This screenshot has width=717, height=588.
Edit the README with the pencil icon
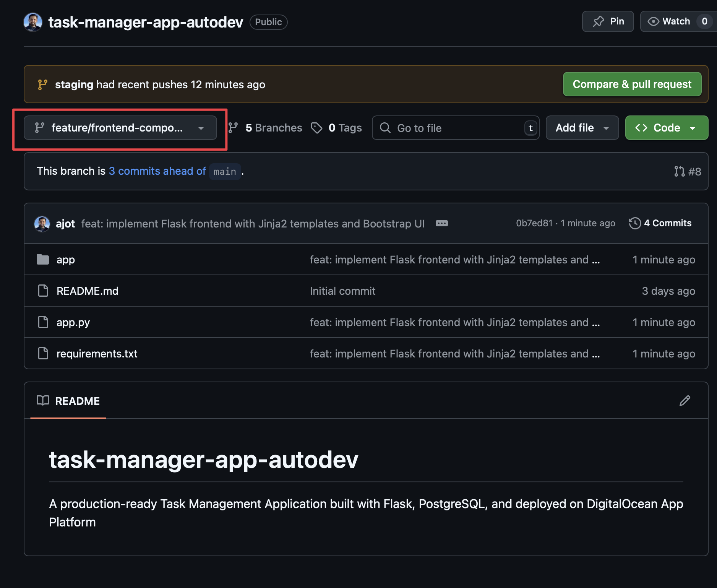(x=685, y=401)
